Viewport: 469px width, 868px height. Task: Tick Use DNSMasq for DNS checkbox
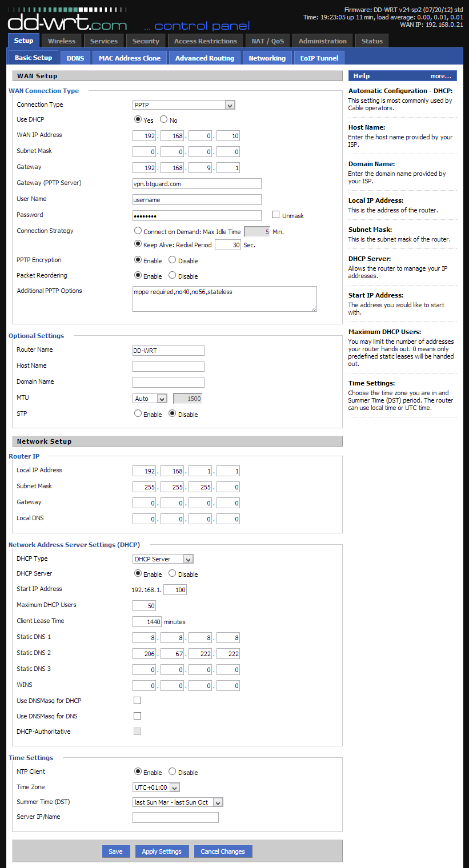click(137, 716)
